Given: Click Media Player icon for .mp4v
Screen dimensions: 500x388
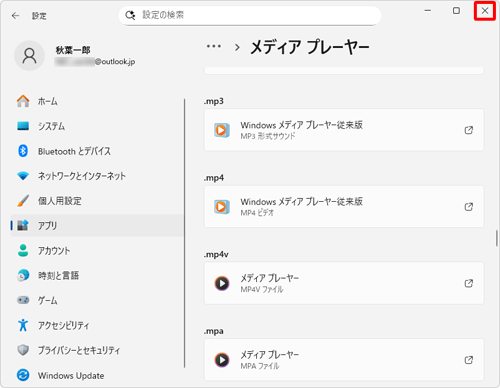Looking at the screenshot, I should click(222, 283).
